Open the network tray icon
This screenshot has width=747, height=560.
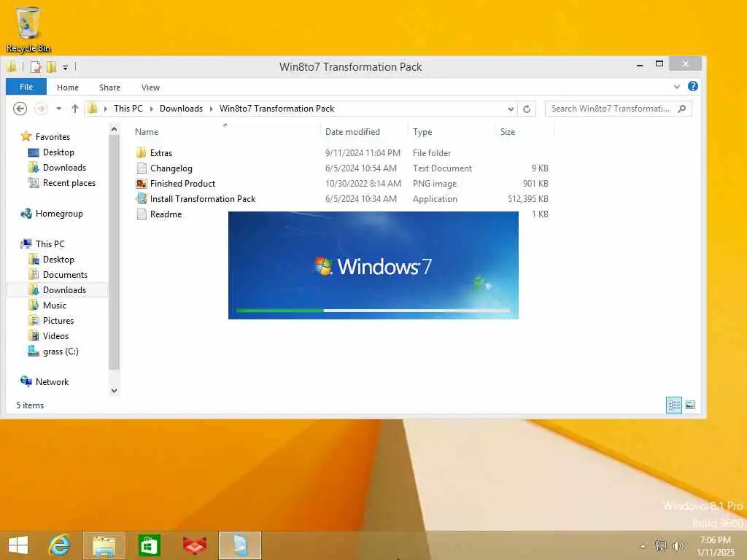[x=660, y=545]
